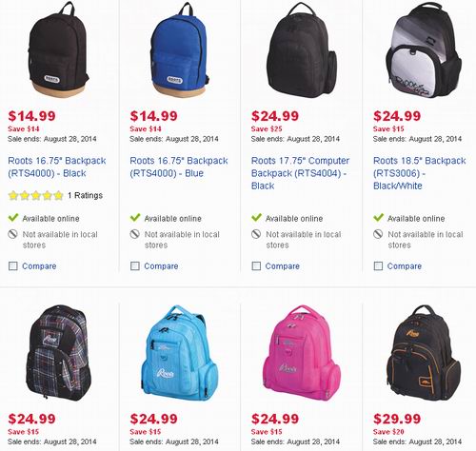Screen dimensions: 476x451
Task: Click green Available online checkmark under blue backpack
Action: click(135, 218)
